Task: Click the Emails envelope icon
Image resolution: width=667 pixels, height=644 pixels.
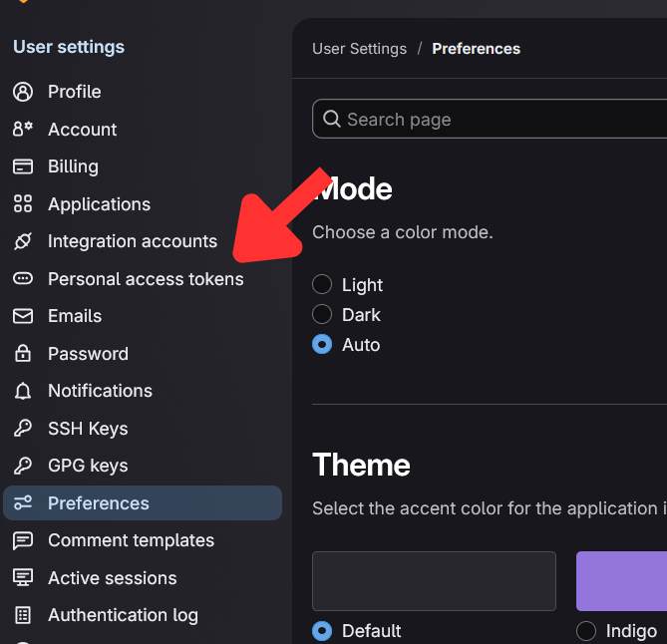Action: 23,316
